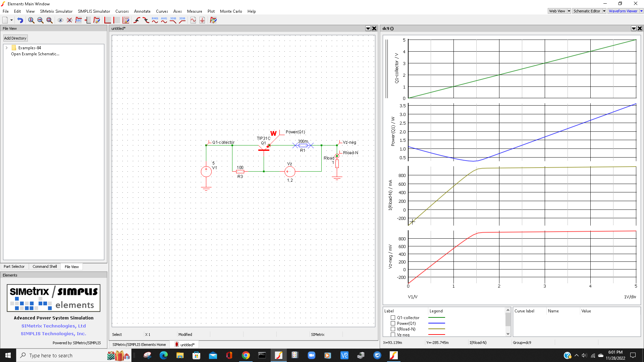Click Open Example Schematic link

(35, 54)
